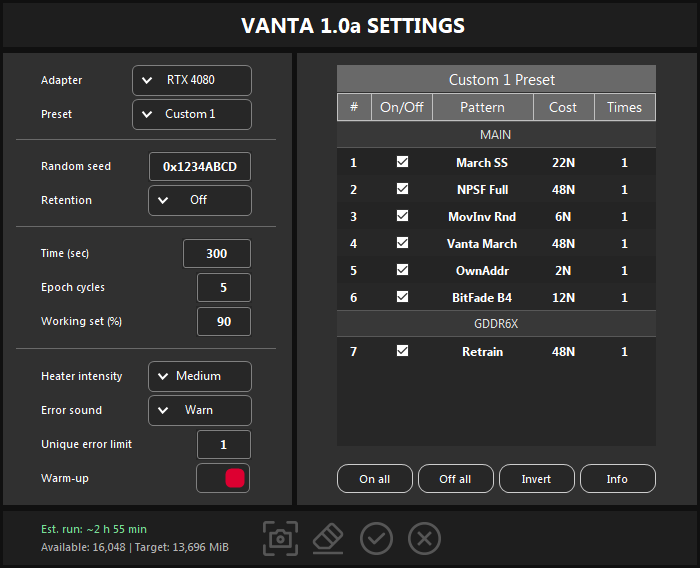This screenshot has height=568, width=700.
Task: Click the On all button
Action: pos(375,479)
